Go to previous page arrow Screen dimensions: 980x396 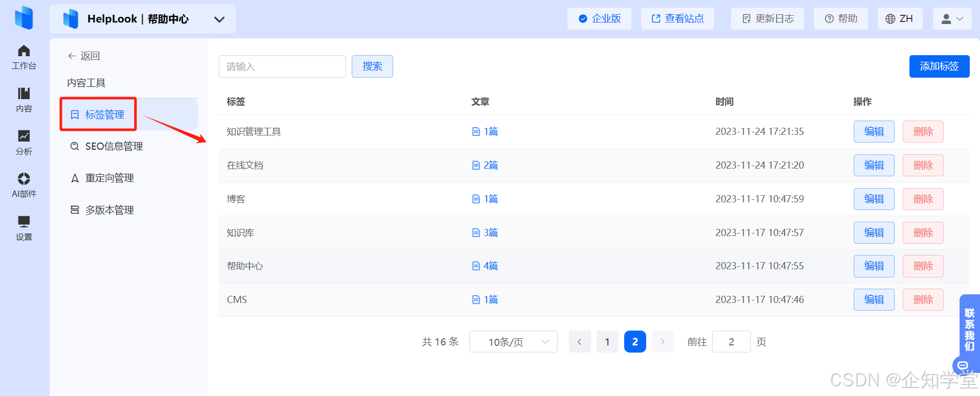click(580, 342)
